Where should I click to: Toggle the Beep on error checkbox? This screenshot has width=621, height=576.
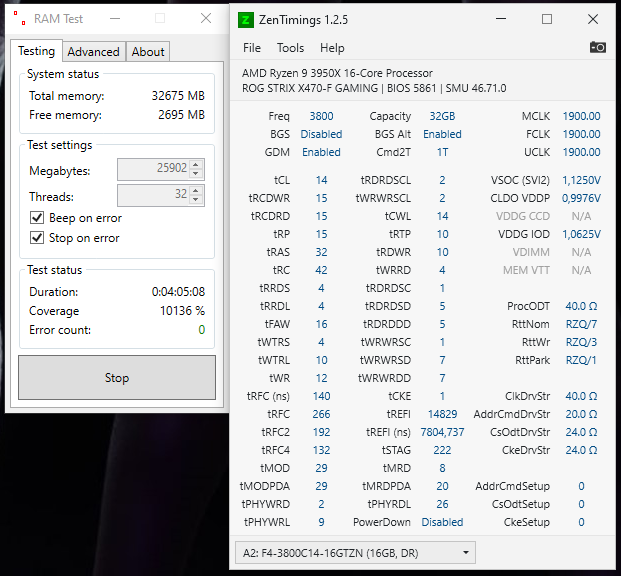tap(37, 218)
